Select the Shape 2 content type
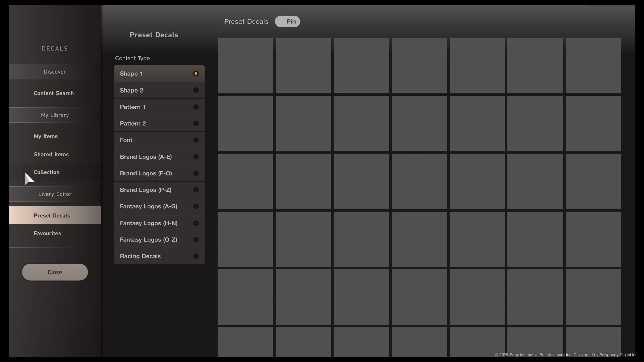 (x=159, y=90)
